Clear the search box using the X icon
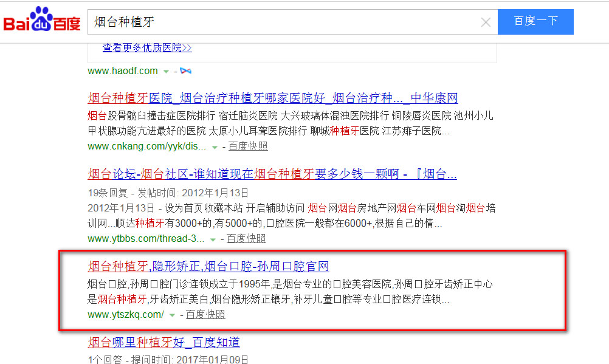This screenshot has width=609, height=364. [484, 22]
